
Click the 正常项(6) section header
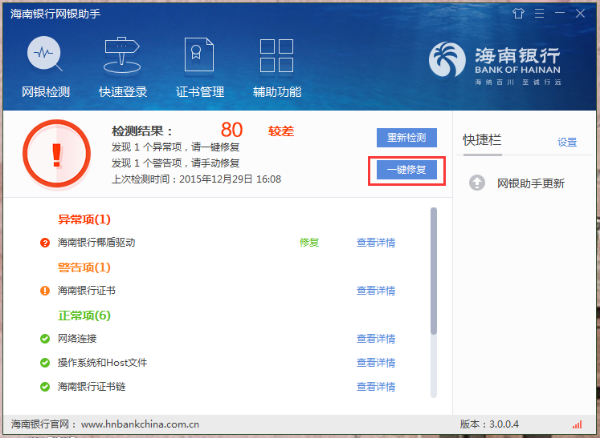coord(84,315)
